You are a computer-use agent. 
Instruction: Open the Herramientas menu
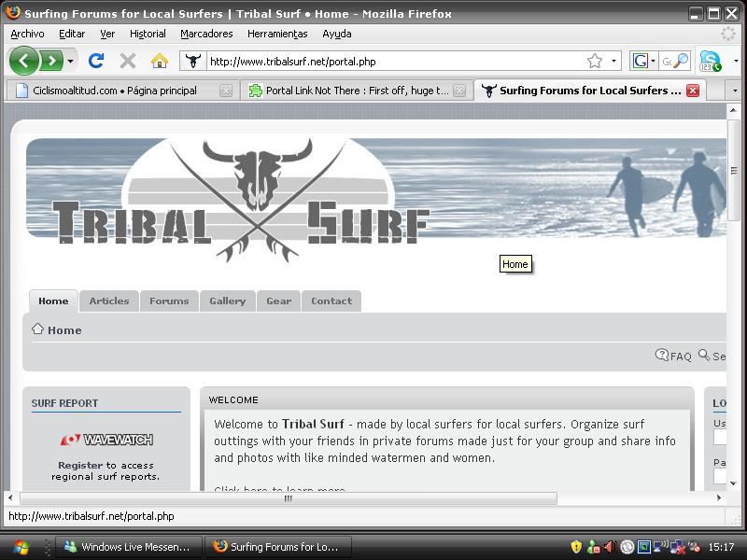277,34
